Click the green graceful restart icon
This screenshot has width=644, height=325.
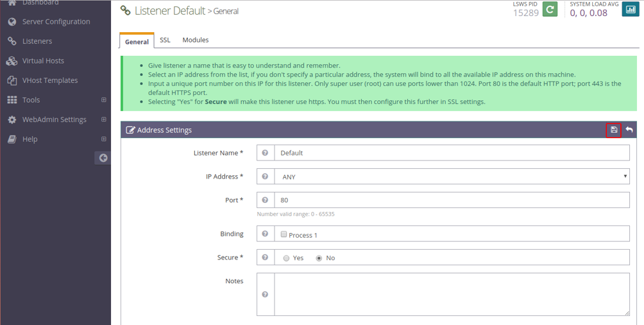point(550,9)
